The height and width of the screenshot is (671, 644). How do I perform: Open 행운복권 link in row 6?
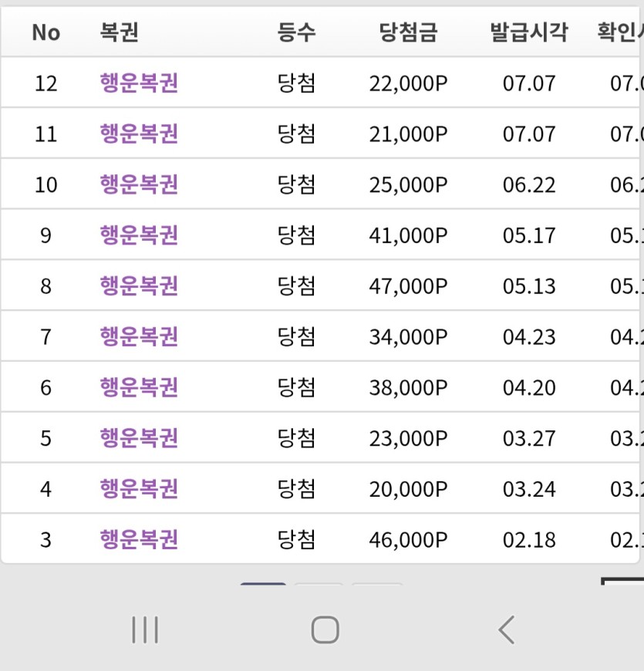click(x=139, y=387)
